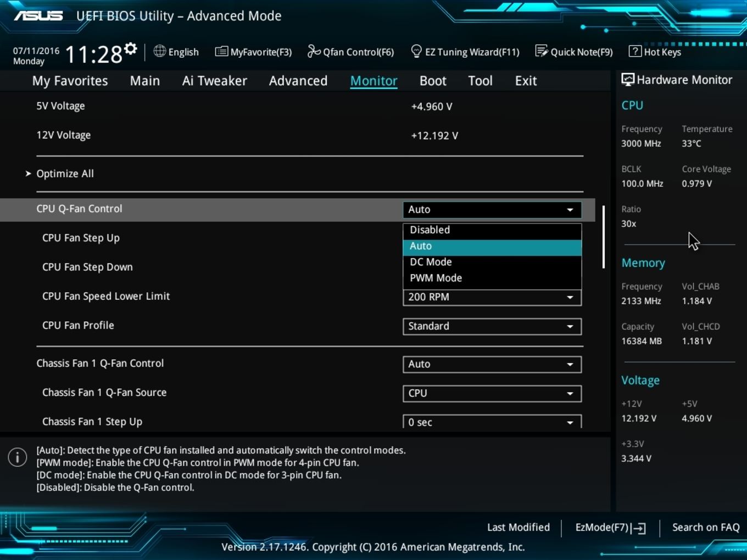
Task: Click the globe language icon
Action: pos(159,51)
